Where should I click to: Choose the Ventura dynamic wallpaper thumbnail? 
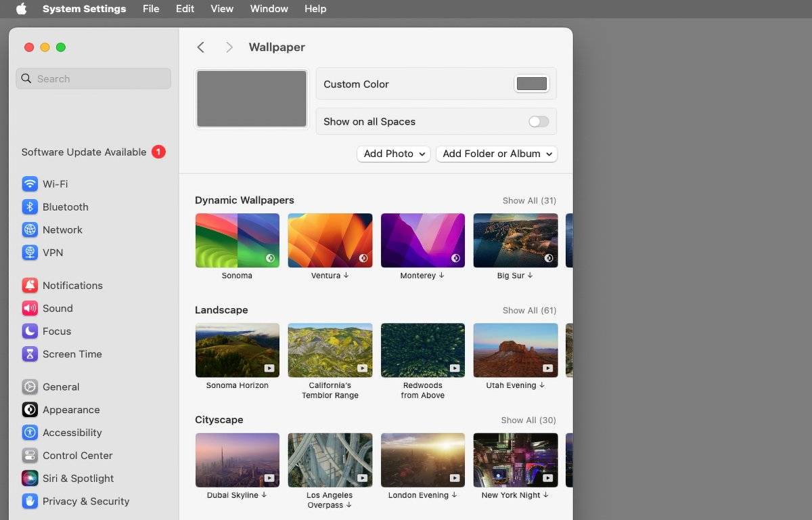[x=330, y=240]
